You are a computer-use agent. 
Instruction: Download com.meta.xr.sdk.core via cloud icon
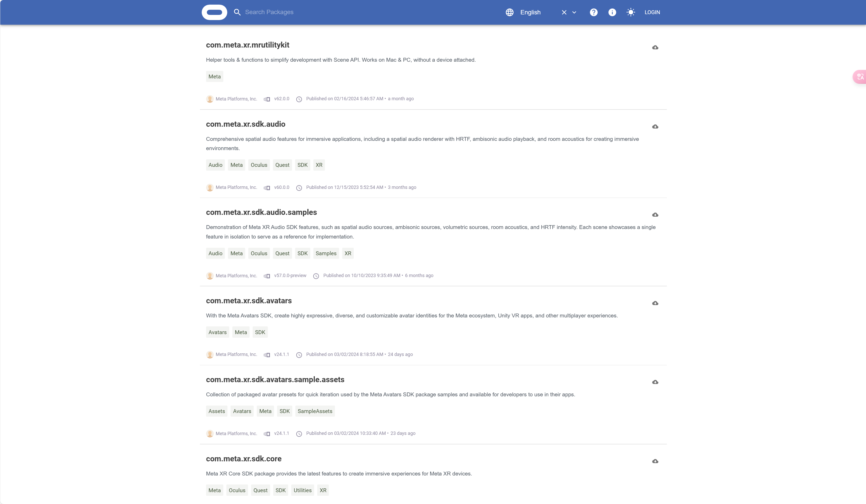click(655, 461)
